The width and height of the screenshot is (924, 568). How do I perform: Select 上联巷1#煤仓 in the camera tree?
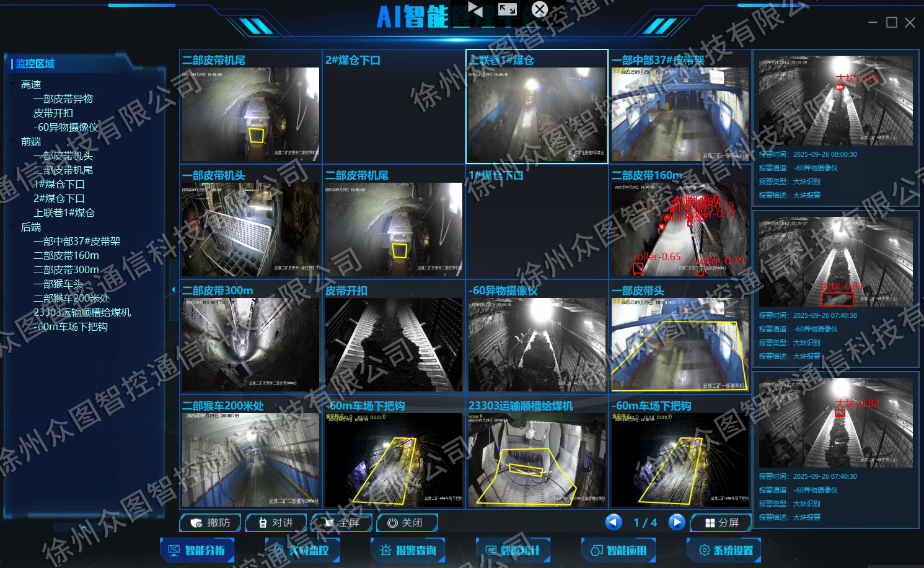[64, 212]
